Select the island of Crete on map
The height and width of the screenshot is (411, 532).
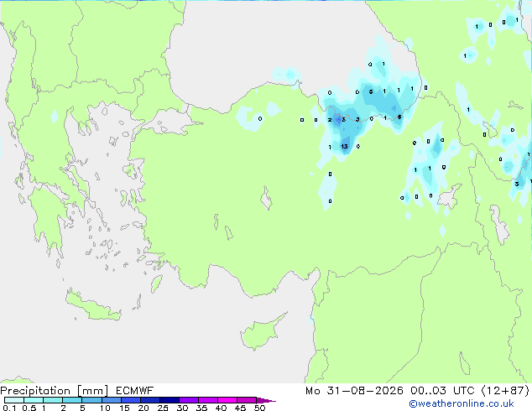[x=93, y=305]
